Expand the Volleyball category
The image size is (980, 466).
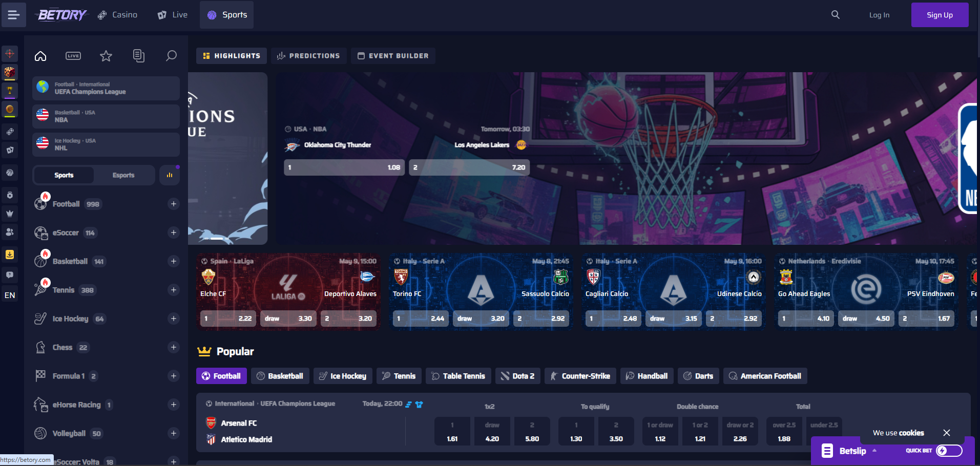[x=174, y=433]
